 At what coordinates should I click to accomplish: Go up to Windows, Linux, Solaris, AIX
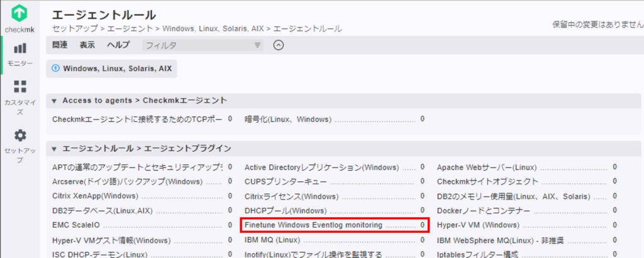tap(112, 68)
